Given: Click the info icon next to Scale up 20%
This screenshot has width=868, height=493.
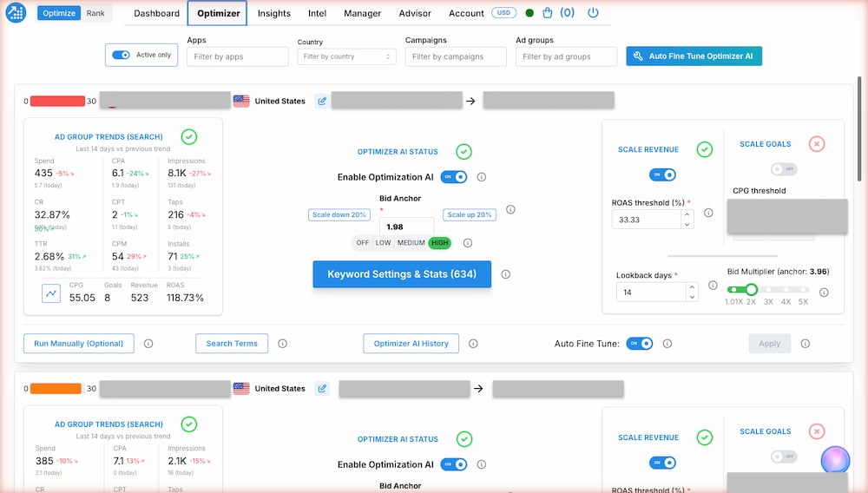Looking at the screenshot, I should click(x=510, y=210).
